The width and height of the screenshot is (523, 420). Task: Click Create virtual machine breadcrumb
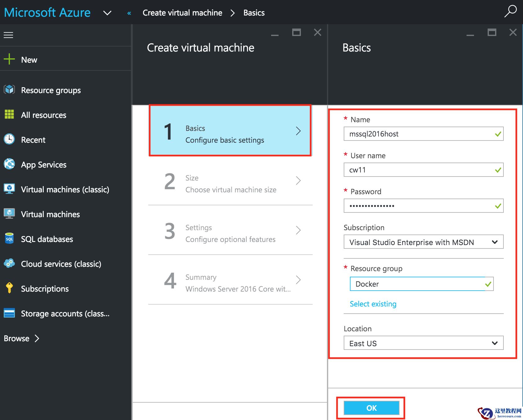click(182, 13)
